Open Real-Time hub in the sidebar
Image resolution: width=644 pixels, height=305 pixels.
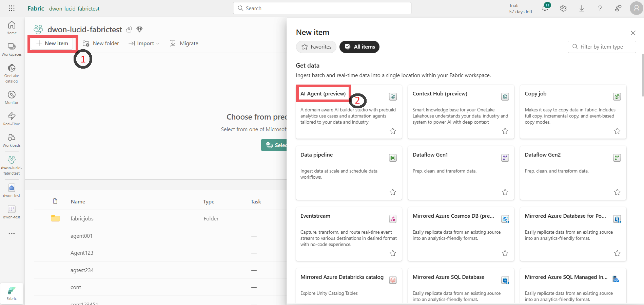click(12, 119)
